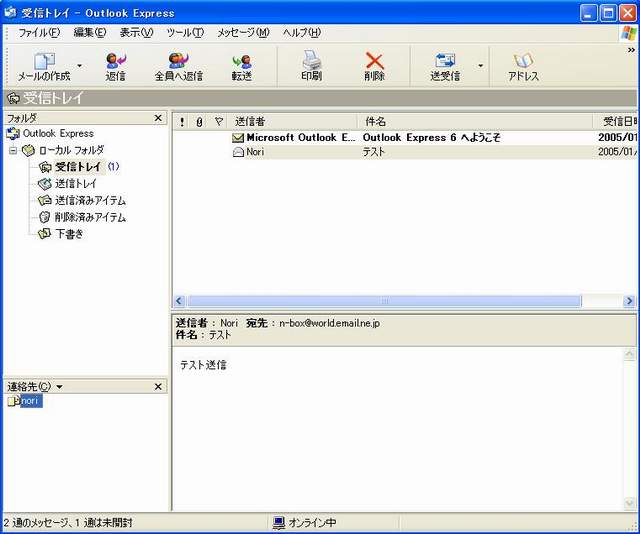Click left arrow of message list scrollbar
The width and height of the screenshot is (640, 534).
click(x=179, y=301)
